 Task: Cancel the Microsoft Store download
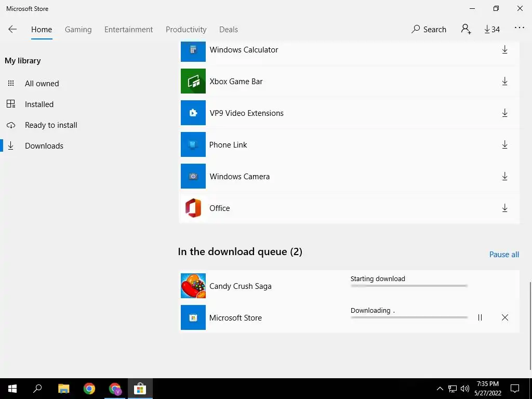point(505,317)
